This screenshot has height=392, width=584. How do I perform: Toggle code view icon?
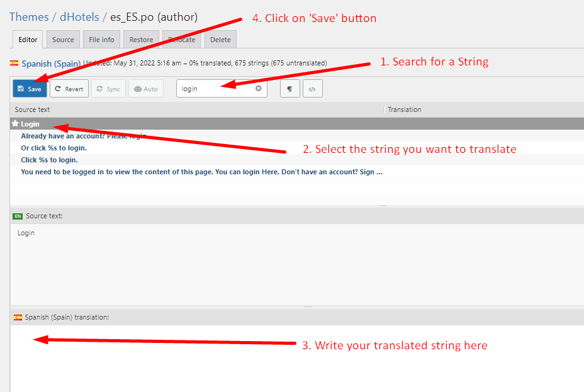point(312,89)
